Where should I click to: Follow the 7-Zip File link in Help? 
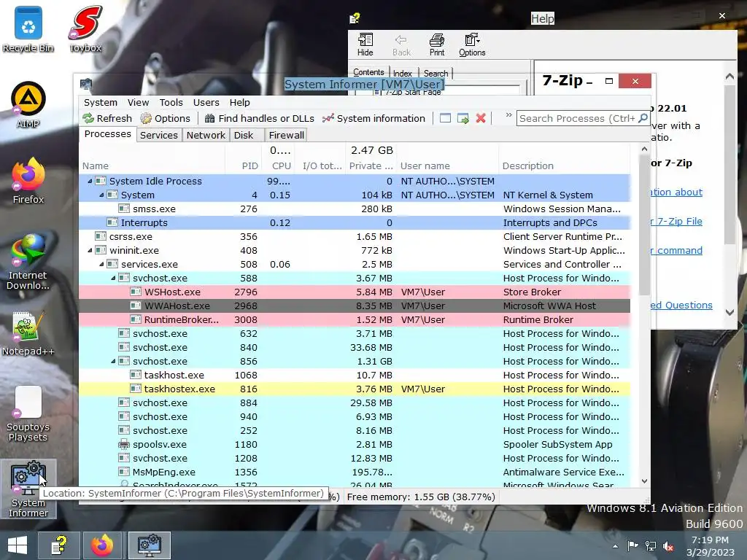676,222
